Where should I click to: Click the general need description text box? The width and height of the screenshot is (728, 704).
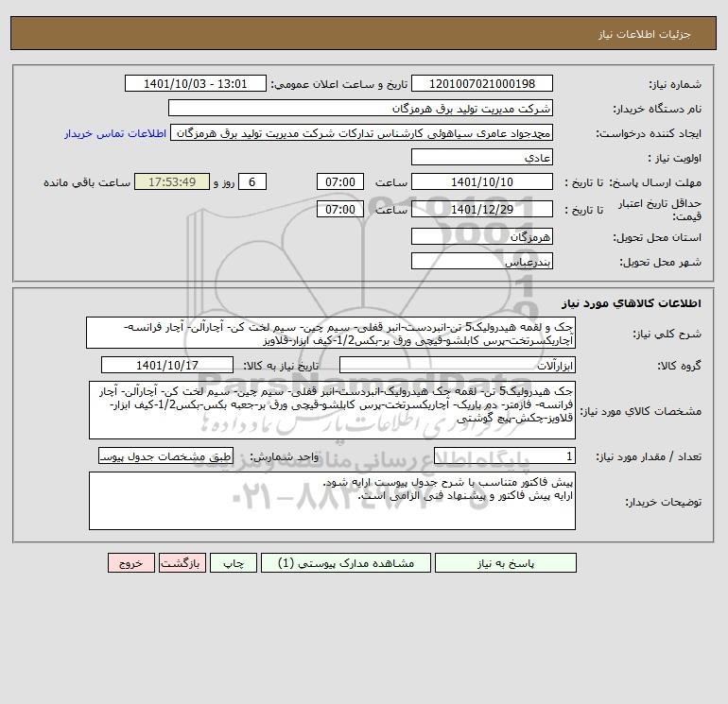click(x=331, y=333)
